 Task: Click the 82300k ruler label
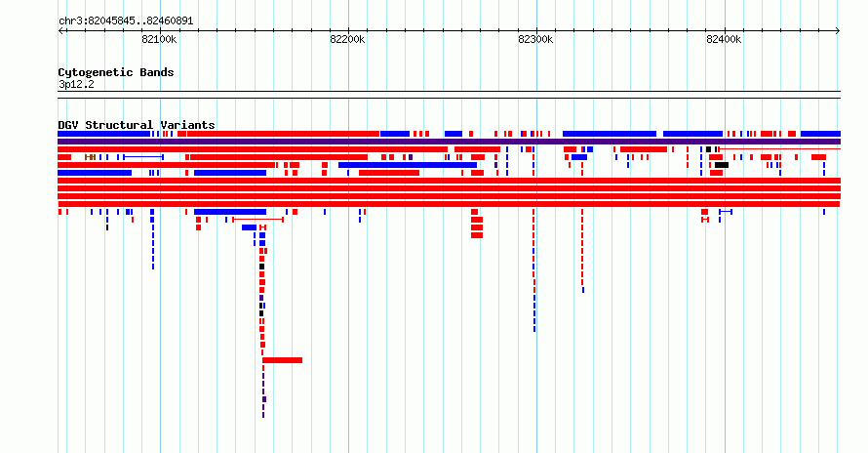[535, 39]
